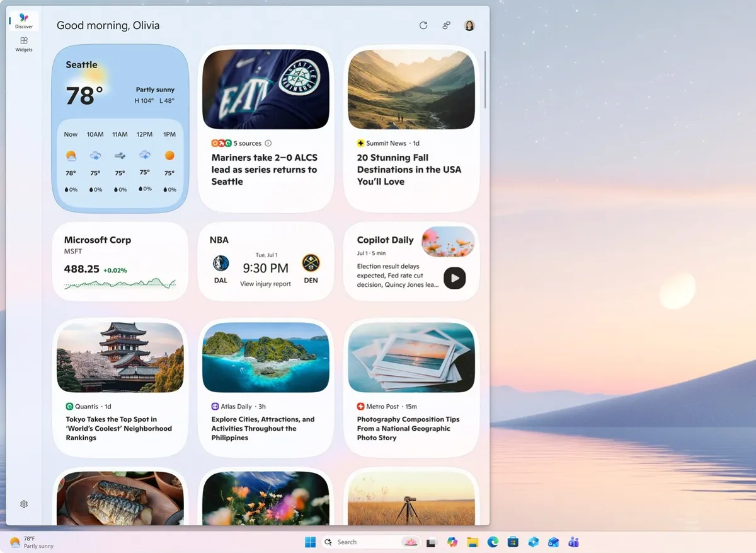Image resolution: width=756 pixels, height=553 pixels.
Task: Open settings gear in widgets sidebar
Action: click(x=24, y=504)
